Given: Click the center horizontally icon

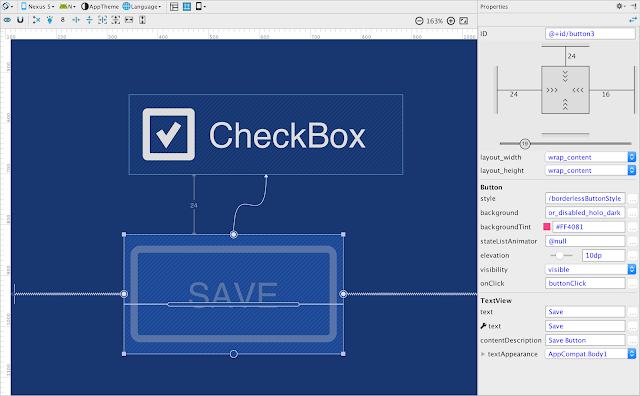Looking at the screenshot, I should (x=76, y=20).
